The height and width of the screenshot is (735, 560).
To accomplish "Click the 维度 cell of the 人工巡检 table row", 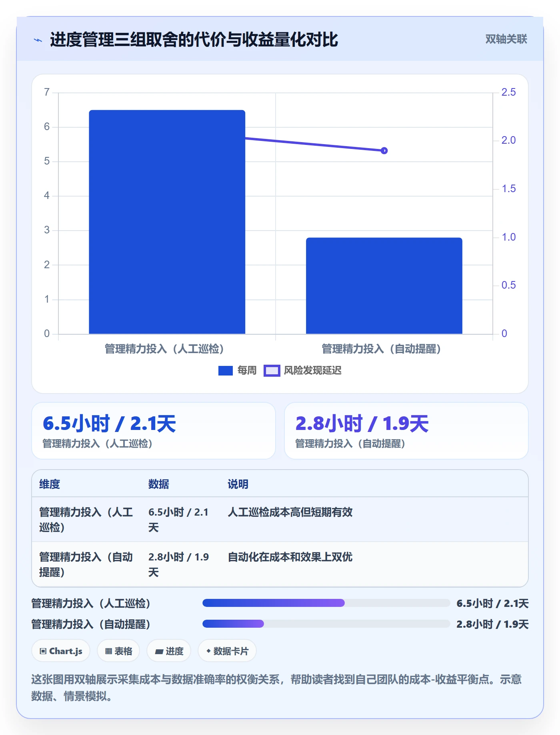I will click(86, 520).
